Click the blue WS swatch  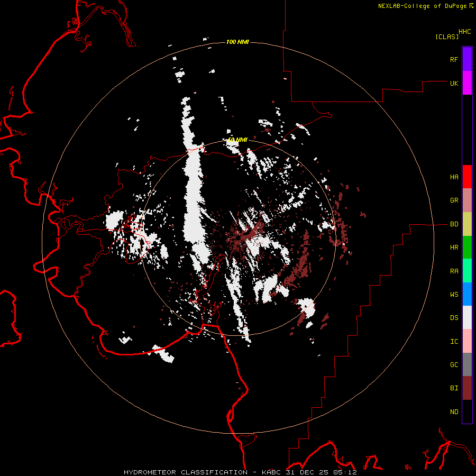[467, 294]
